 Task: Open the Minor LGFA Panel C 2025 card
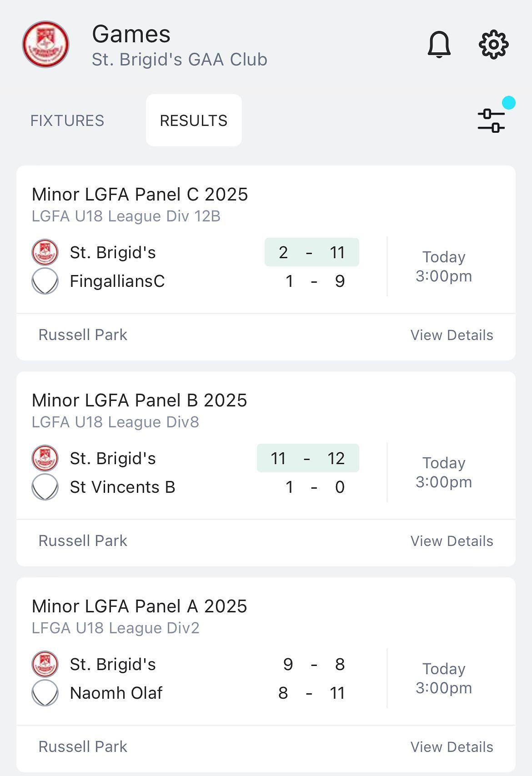pyautogui.click(x=266, y=263)
